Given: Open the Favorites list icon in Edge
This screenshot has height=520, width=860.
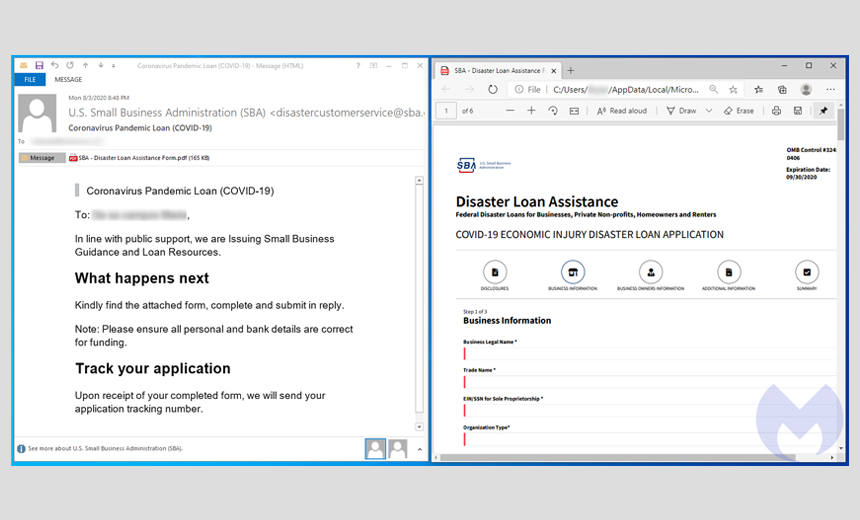Looking at the screenshot, I should click(759, 89).
